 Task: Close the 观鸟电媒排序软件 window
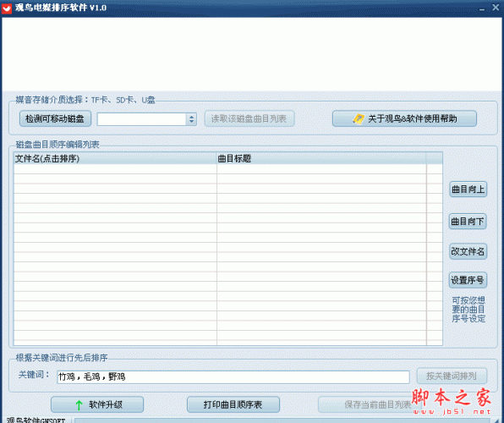(x=496, y=8)
